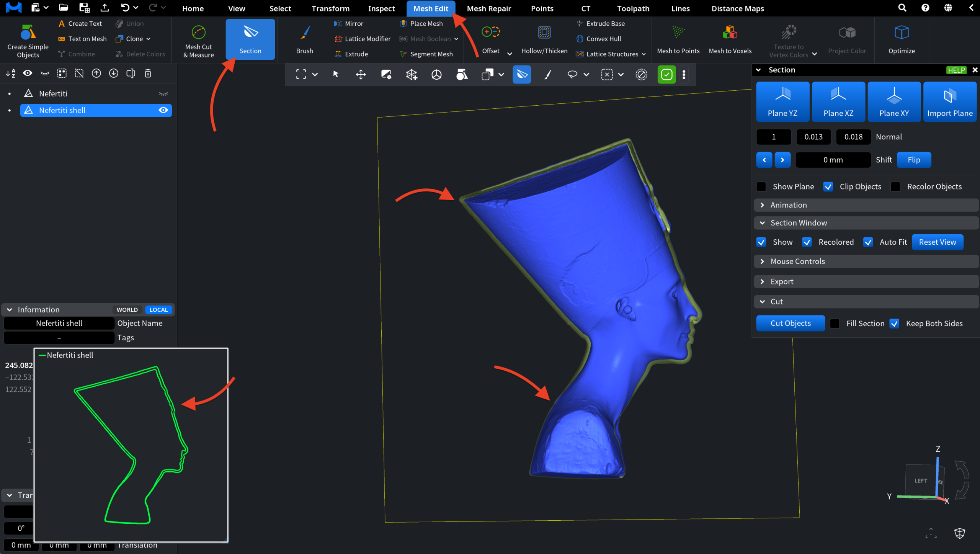Click Text on Mesh tool
This screenshot has height=554, width=980.
tap(82, 39)
